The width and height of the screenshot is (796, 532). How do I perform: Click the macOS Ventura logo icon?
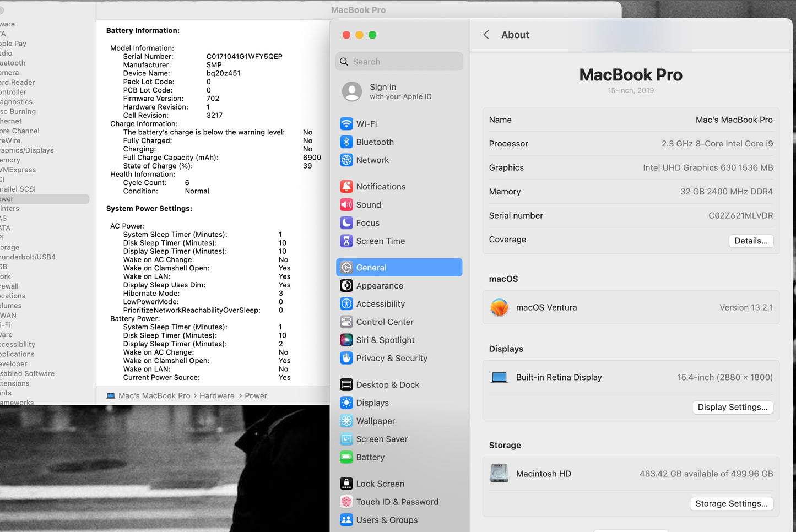pos(499,307)
